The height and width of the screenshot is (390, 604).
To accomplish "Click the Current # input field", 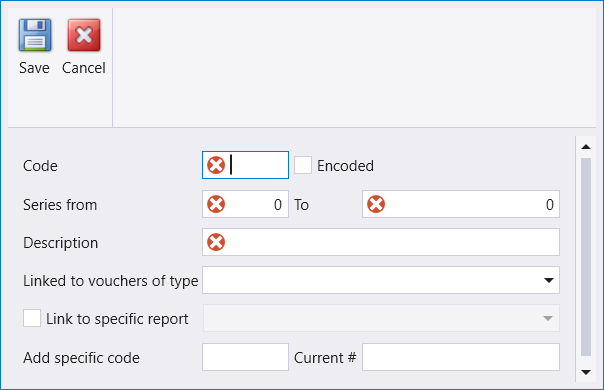I will click(461, 357).
